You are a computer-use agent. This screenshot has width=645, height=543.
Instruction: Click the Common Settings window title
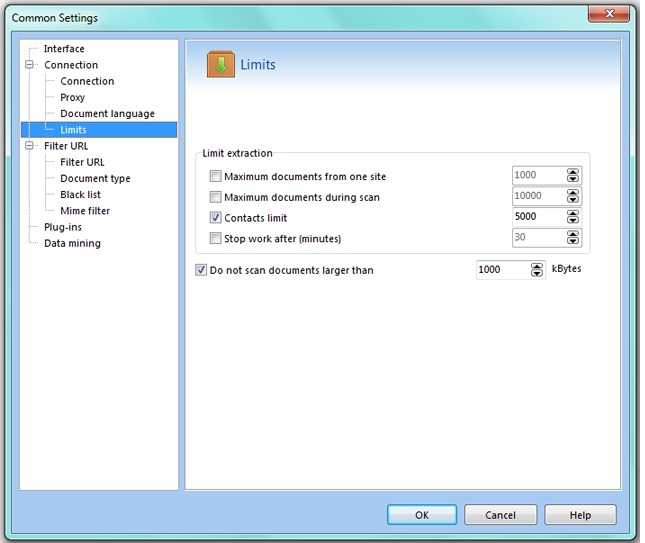pyautogui.click(x=55, y=18)
